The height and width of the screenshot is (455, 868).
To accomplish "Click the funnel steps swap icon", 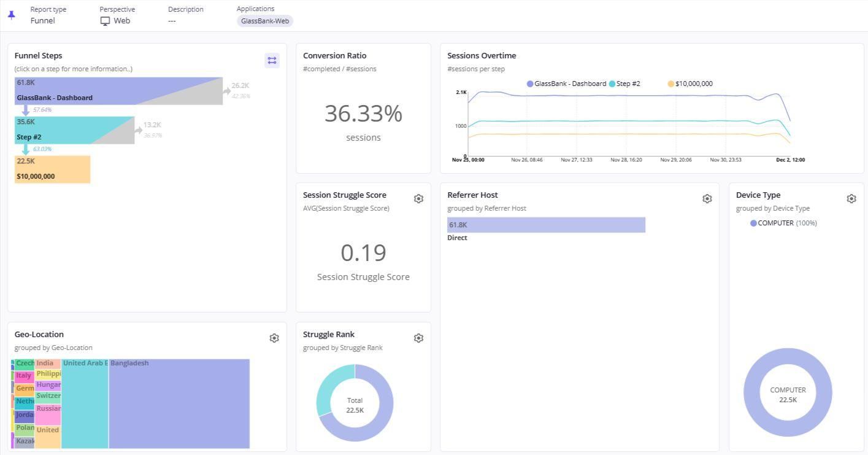I will (x=272, y=60).
